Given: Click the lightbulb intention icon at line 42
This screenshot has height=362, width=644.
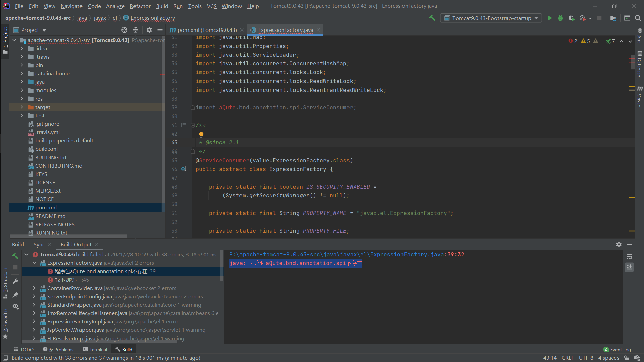Looking at the screenshot, I should [201, 135].
